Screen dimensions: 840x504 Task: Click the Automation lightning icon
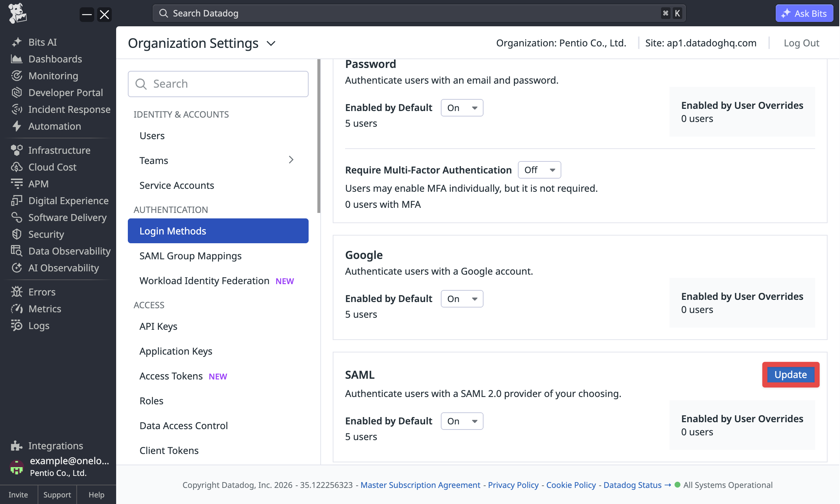point(17,126)
